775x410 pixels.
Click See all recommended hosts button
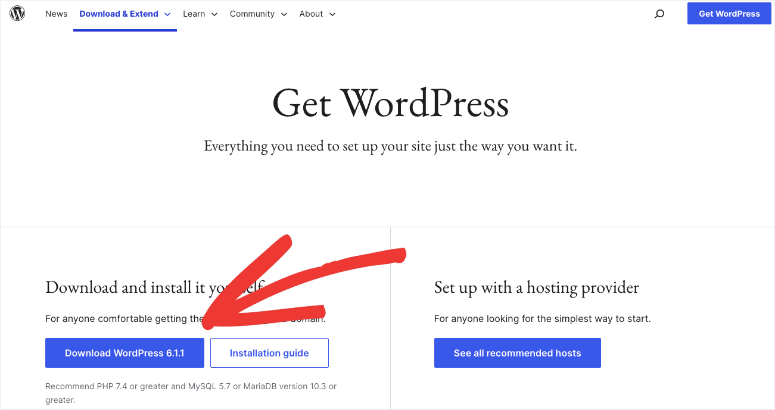[517, 353]
